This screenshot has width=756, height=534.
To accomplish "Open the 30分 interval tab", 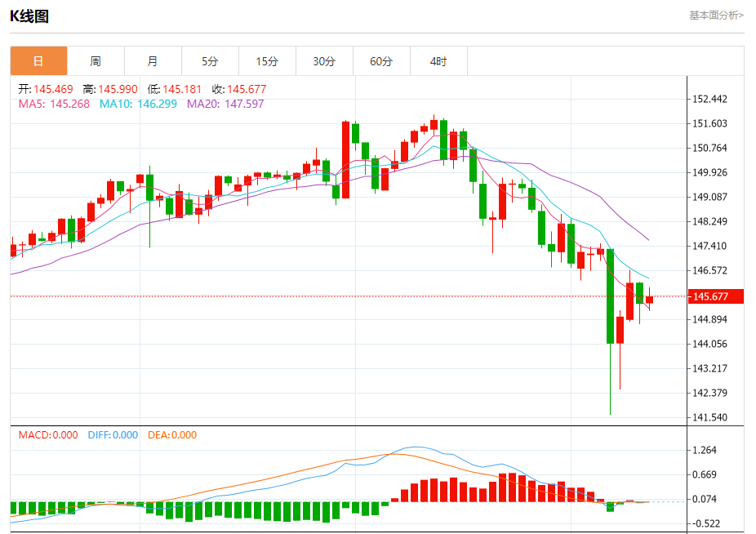I will point(324,61).
